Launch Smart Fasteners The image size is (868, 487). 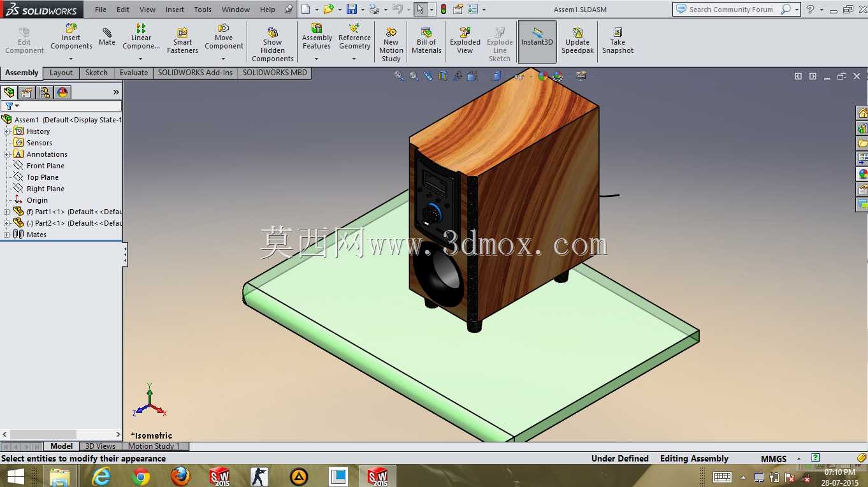pos(182,41)
